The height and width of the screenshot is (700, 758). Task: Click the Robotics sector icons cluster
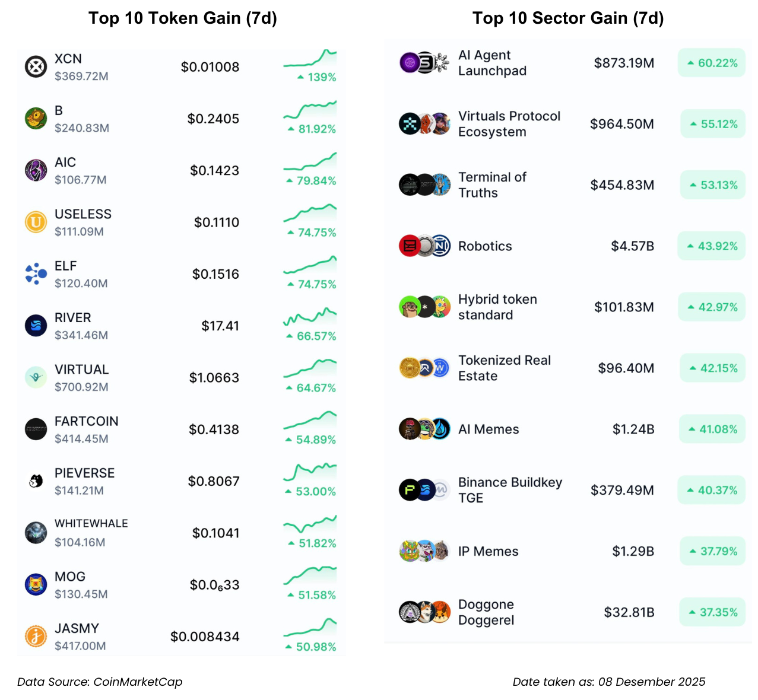[x=424, y=246]
